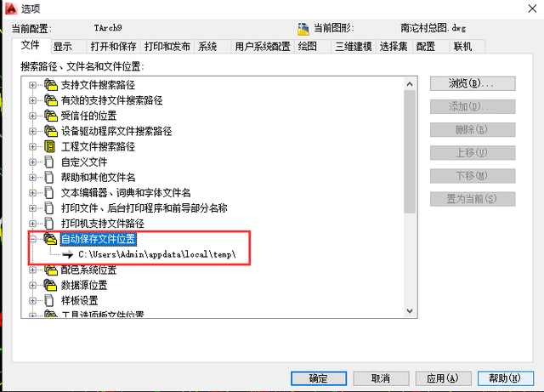This screenshot has width=544, height=392.
Task: Open the 打开和保存 tab
Action: pyautogui.click(x=113, y=47)
